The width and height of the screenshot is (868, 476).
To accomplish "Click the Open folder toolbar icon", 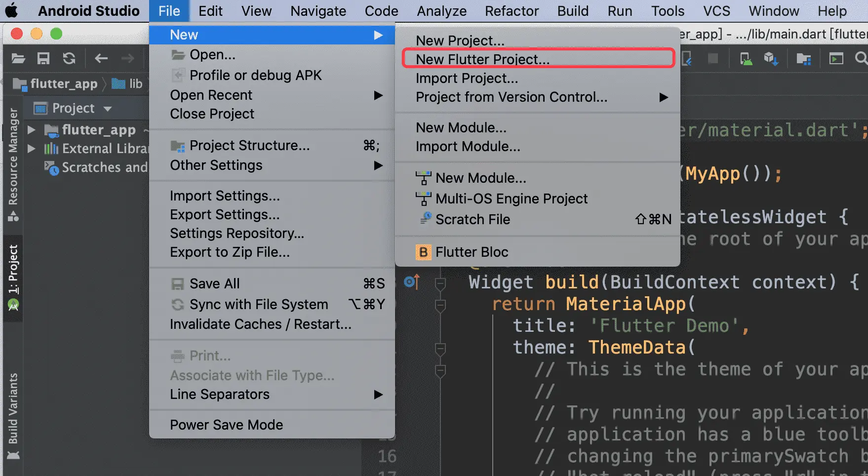I will (18, 59).
